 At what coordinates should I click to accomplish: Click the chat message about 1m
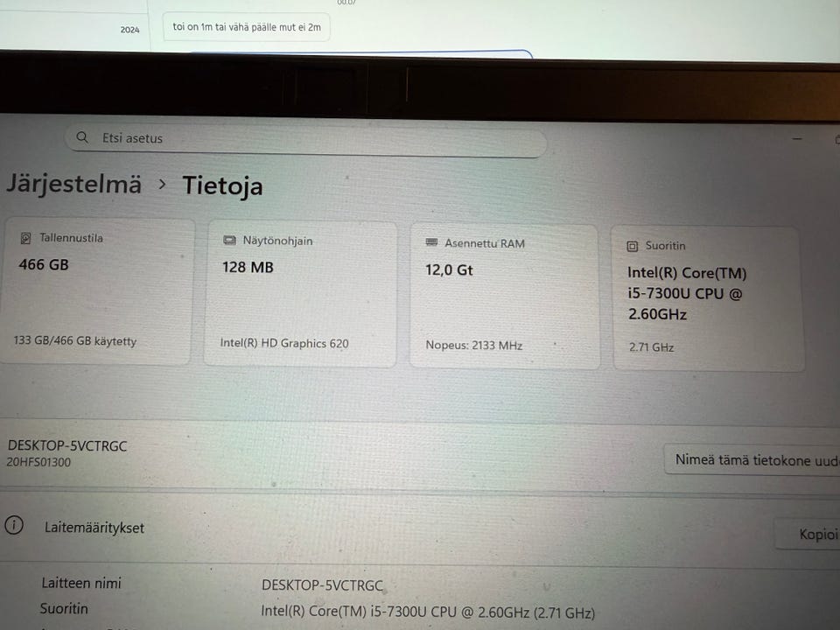(247, 27)
